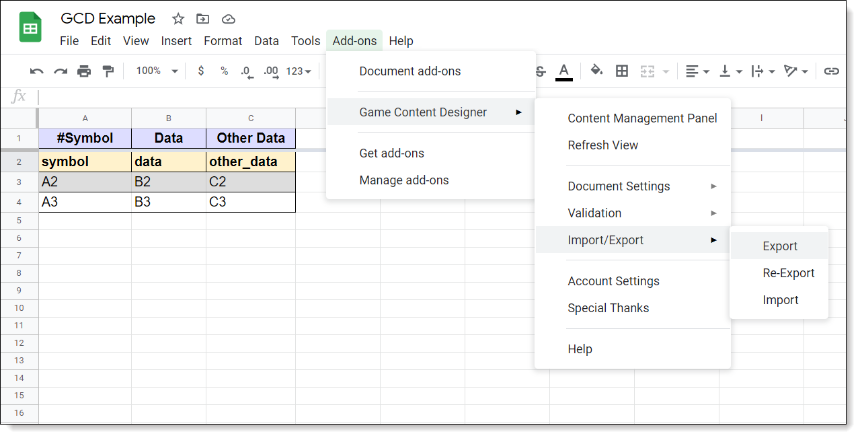The image size is (860, 438).
Task: Expand Validation submenu
Action: (x=633, y=213)
